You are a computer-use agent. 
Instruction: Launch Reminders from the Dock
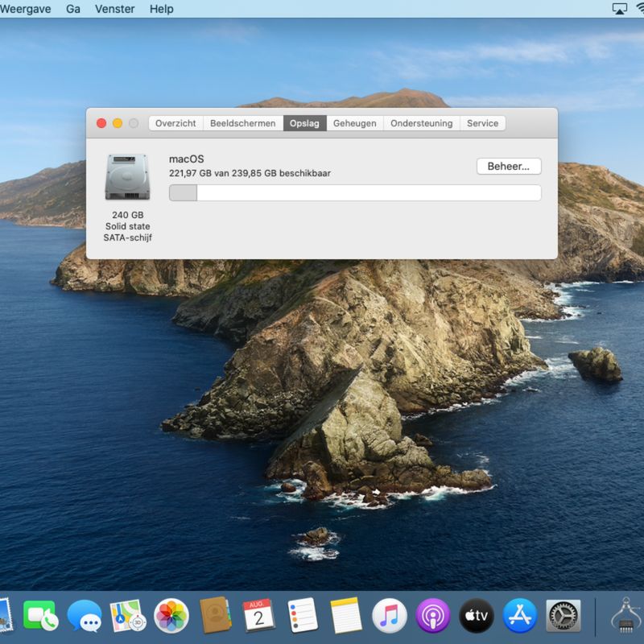[303, 615]
